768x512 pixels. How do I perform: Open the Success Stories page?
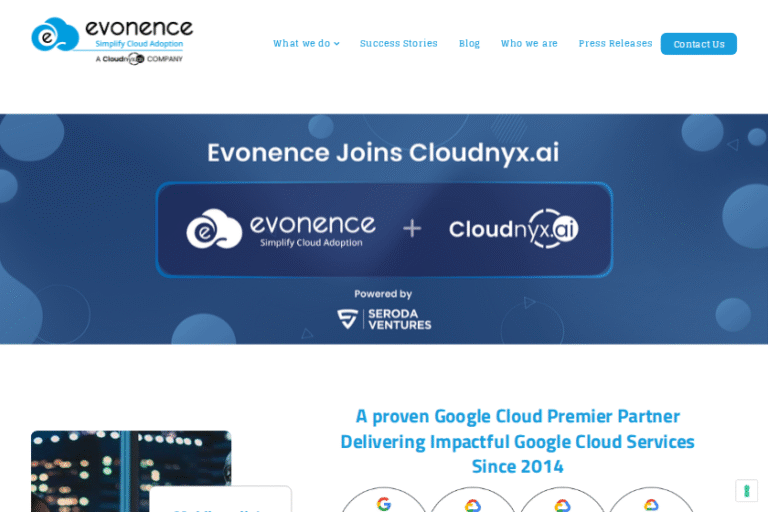398,44
